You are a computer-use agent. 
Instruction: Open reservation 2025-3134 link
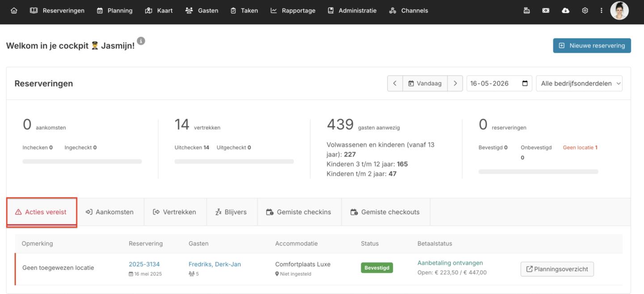point(144,264)
